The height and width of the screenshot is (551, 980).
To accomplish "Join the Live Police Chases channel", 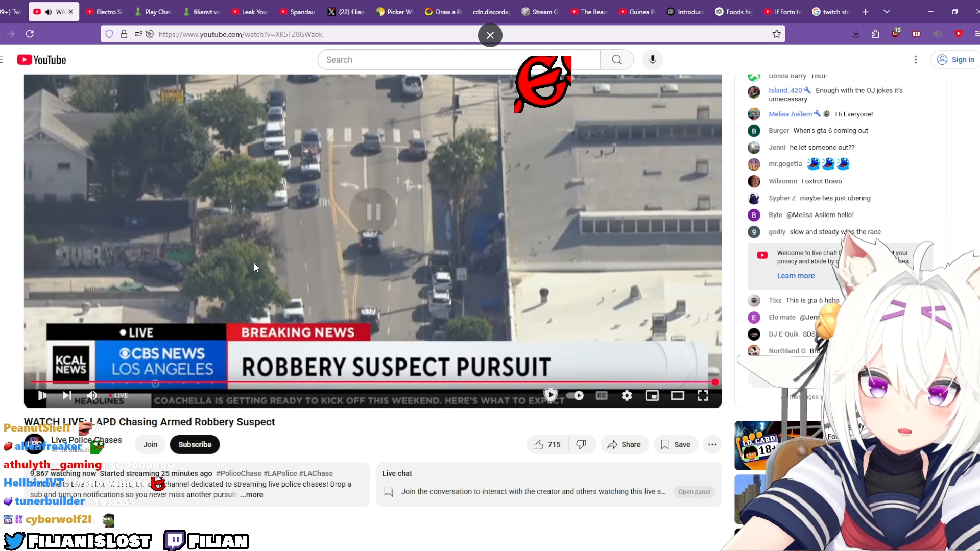I will [150, 444].
